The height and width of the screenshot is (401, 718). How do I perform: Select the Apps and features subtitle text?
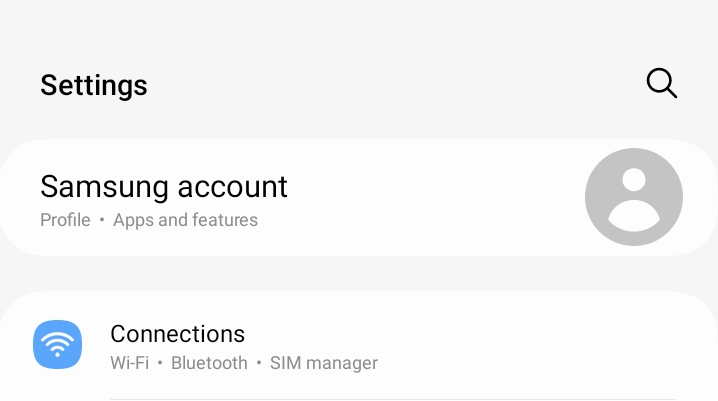(x=185, y=220)
